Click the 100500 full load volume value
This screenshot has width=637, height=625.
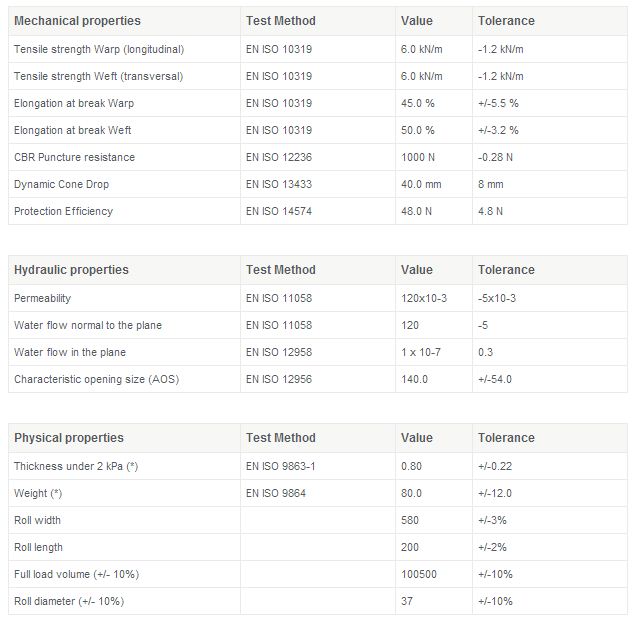[x=418, y=574]
